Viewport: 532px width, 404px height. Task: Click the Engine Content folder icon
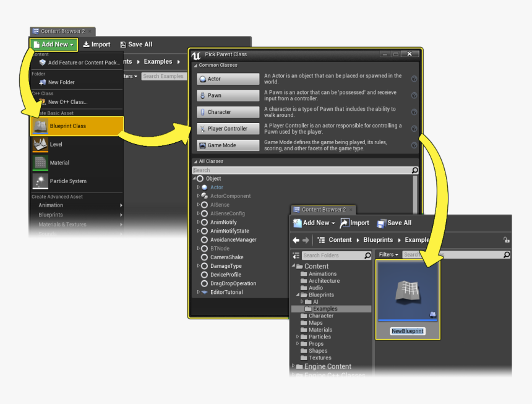tap(299, 367)
